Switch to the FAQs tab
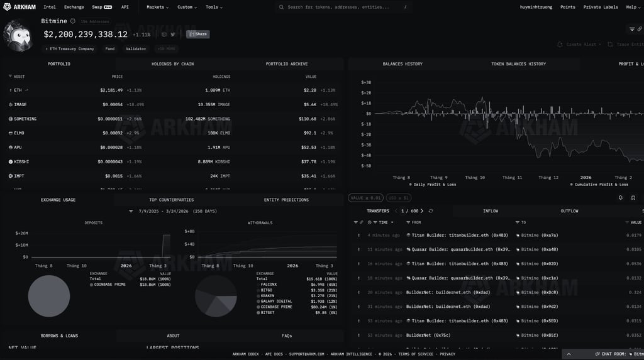The width and height of the screenshot is (644, 360). [287, 335]
